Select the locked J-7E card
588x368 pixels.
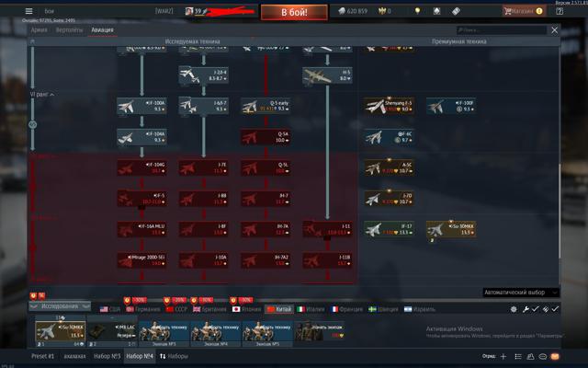pos(204,167)
